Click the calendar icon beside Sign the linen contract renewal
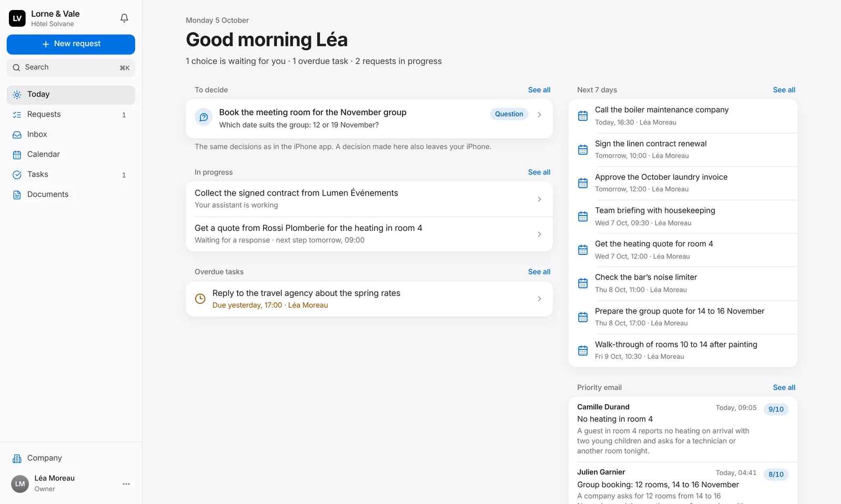This screenshot has width=841, height=504. coord(583,149)
